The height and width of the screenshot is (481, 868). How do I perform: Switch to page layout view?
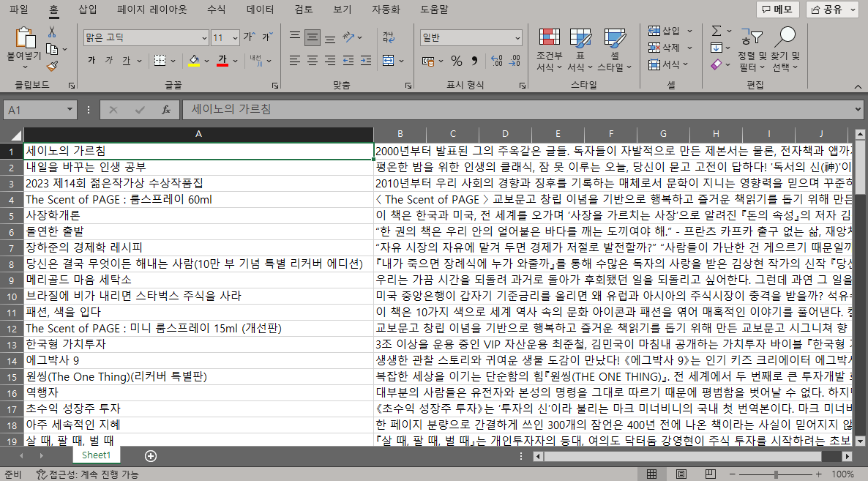pyautogui.click(x=681, y=474)
